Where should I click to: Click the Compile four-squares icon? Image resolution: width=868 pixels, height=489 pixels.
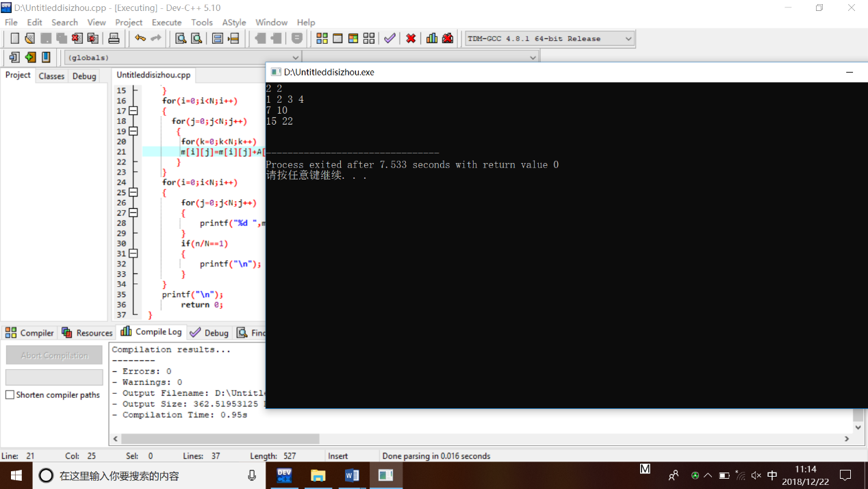322,38
